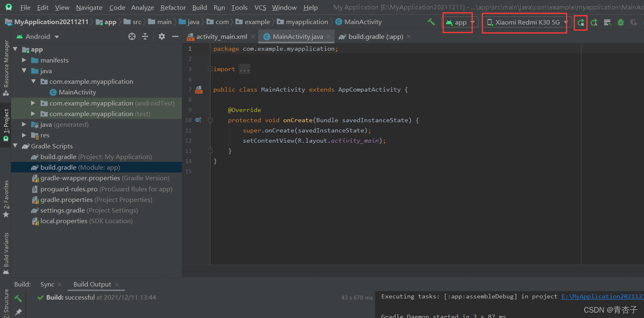This screenshot has height=318, width=644.
Task: Open the app run configuration dropdown
Action: 460,22
